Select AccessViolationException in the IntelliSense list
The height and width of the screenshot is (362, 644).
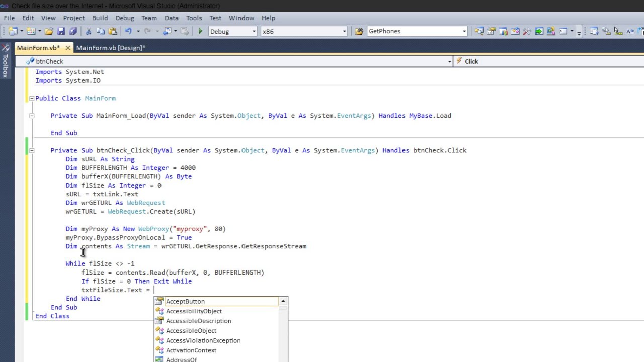tap(216, 340)
